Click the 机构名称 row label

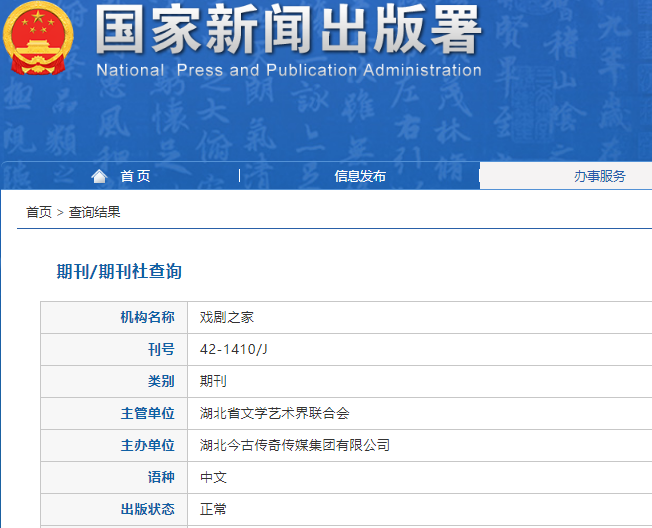(148, 317)
